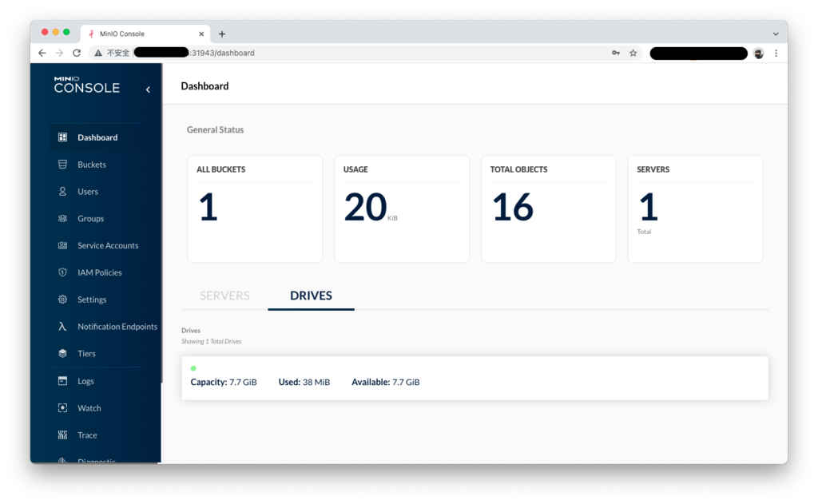Go to the Watch page

pyautogui.click(x=89, y=408)
